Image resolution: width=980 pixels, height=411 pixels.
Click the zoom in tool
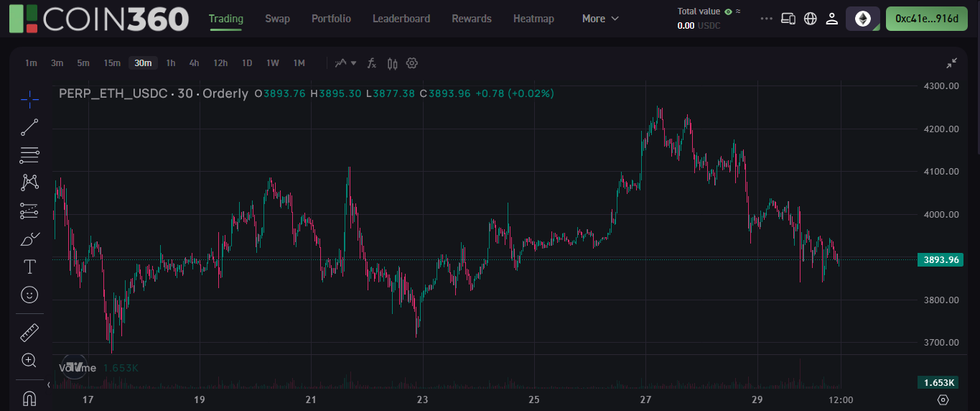click(x=29, y=361)
